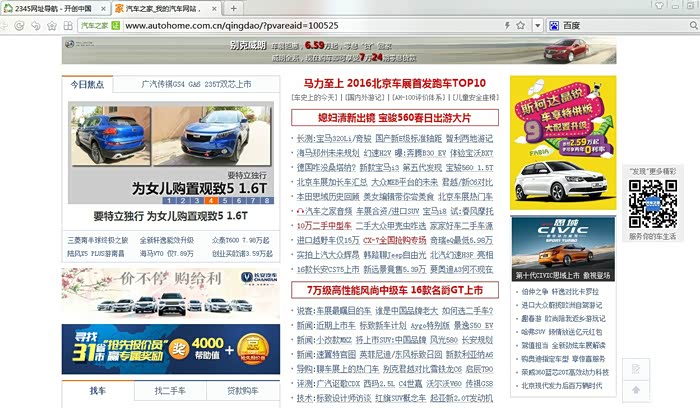The width and height of the screenshot is (700, 408).
Task: Open a new tab with the plus button
Action: pos(234,7)
